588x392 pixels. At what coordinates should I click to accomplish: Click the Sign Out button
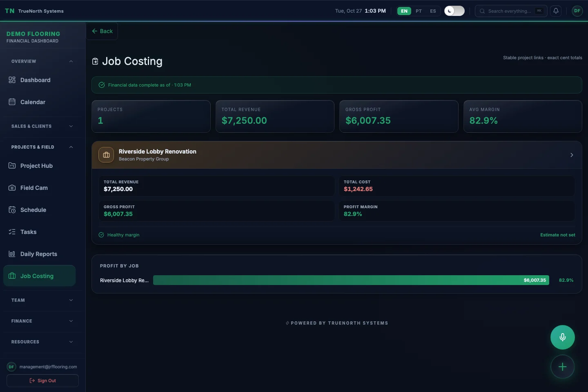(x=42, y=381)
